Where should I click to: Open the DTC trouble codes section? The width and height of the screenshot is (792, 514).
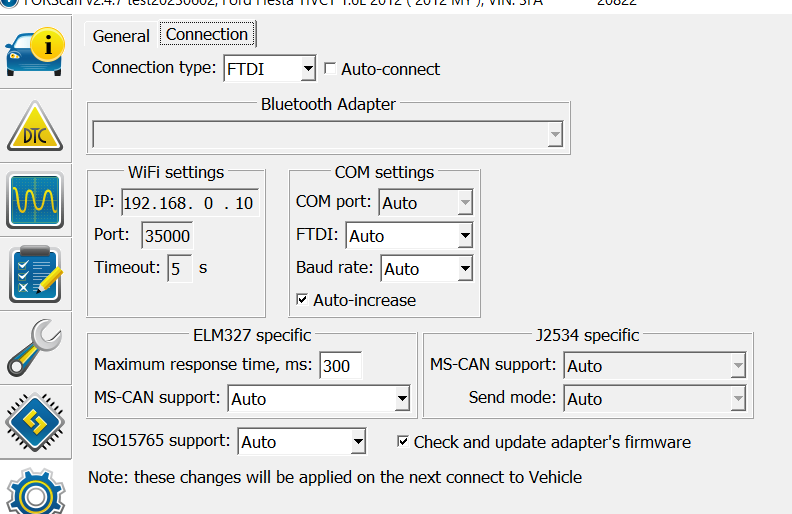click(35, 126)
